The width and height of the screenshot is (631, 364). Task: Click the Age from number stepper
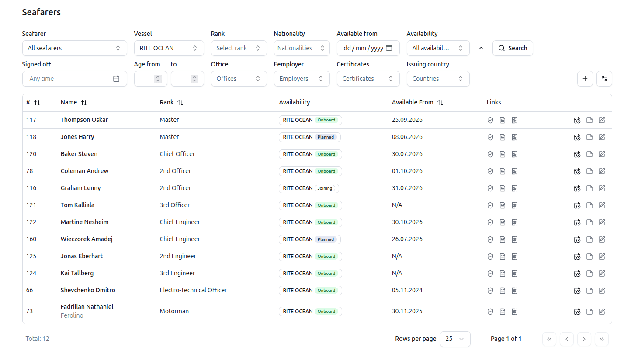click(x=158, y=79)
